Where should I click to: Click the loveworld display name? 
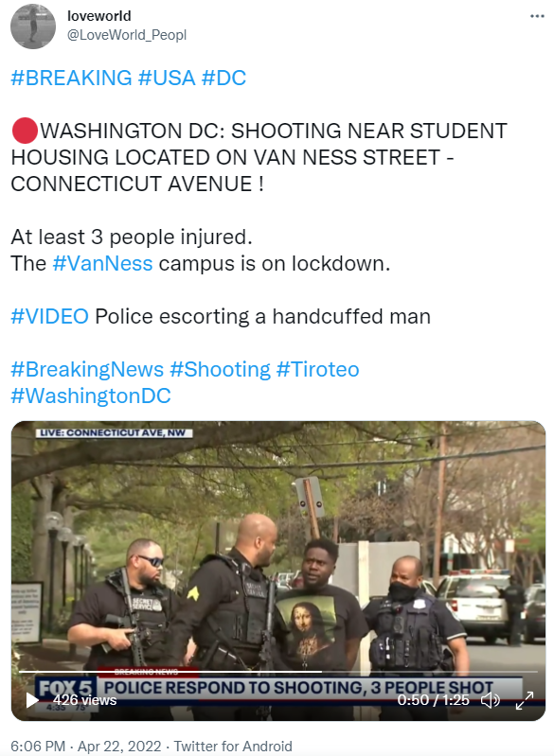click(99, 16)
